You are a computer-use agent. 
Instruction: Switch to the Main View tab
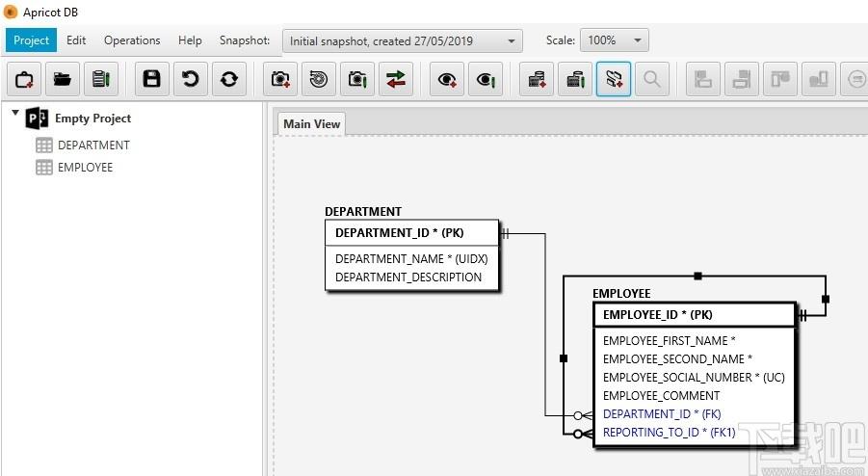312,124
